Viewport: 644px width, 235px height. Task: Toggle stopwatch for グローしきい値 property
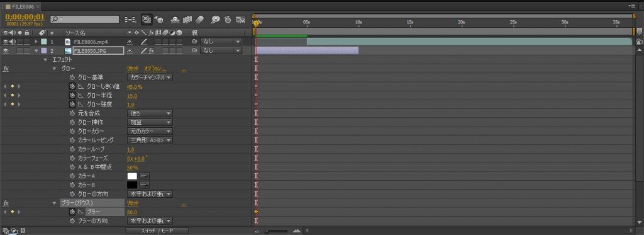(x=72, y=86)
